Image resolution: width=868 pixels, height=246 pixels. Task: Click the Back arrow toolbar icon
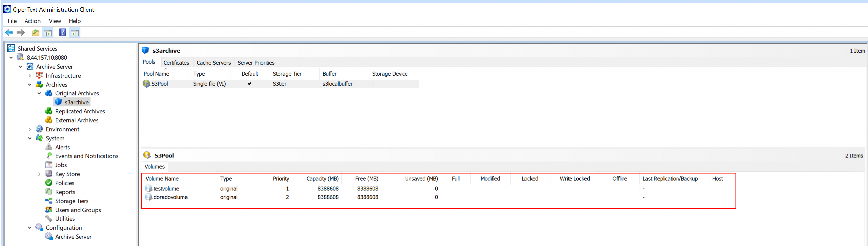pyautogui.click(x=9, y=33)
